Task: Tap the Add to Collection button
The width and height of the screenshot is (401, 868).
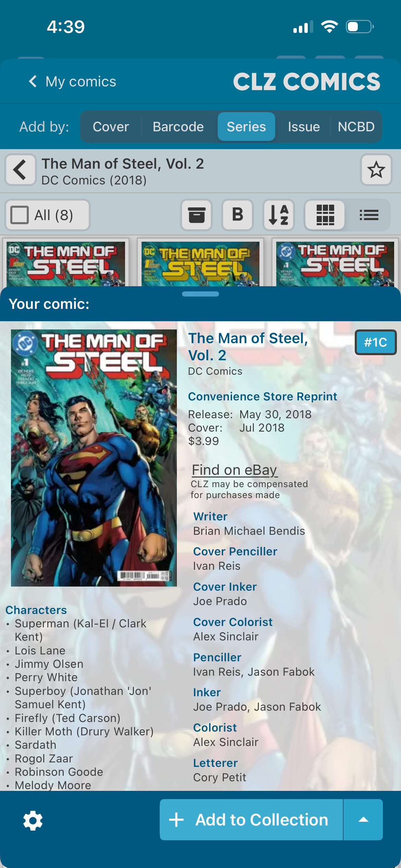Action: pos(251,820)
